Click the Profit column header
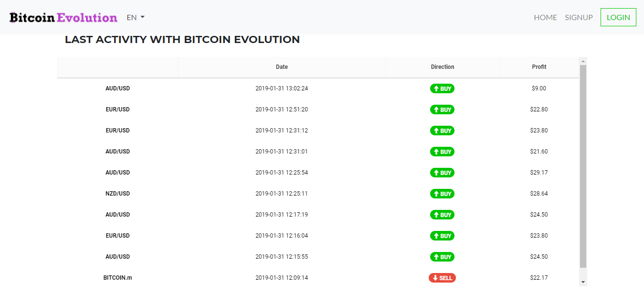 click(539, 67)
